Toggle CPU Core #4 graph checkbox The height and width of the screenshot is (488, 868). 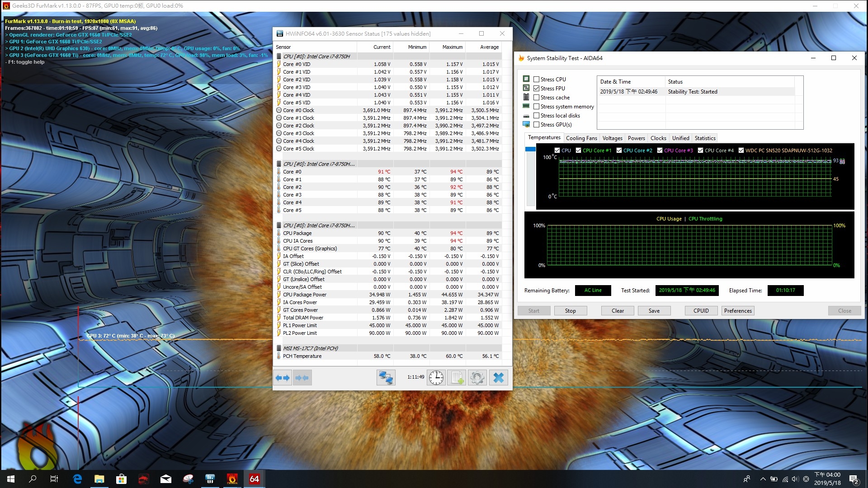[x=700, y=150]
